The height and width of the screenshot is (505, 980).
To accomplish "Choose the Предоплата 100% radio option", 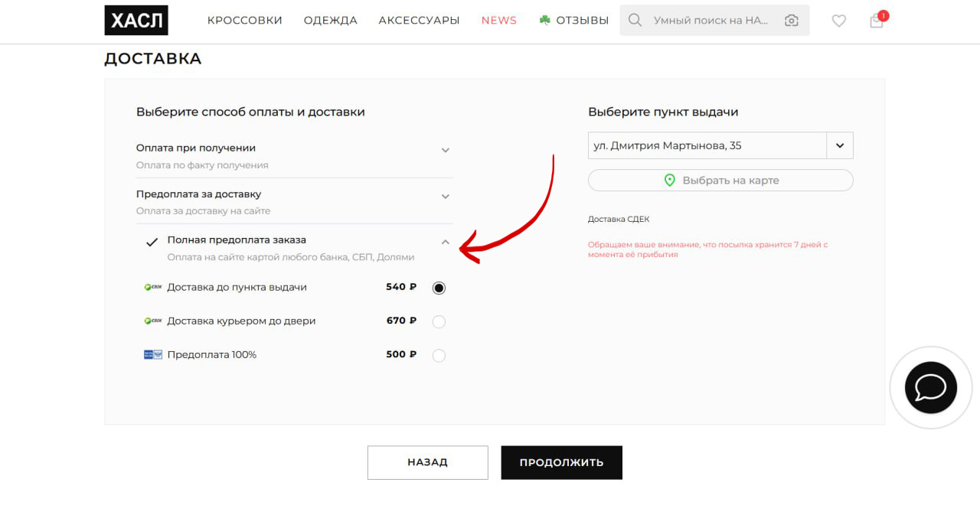I will 439,355.
